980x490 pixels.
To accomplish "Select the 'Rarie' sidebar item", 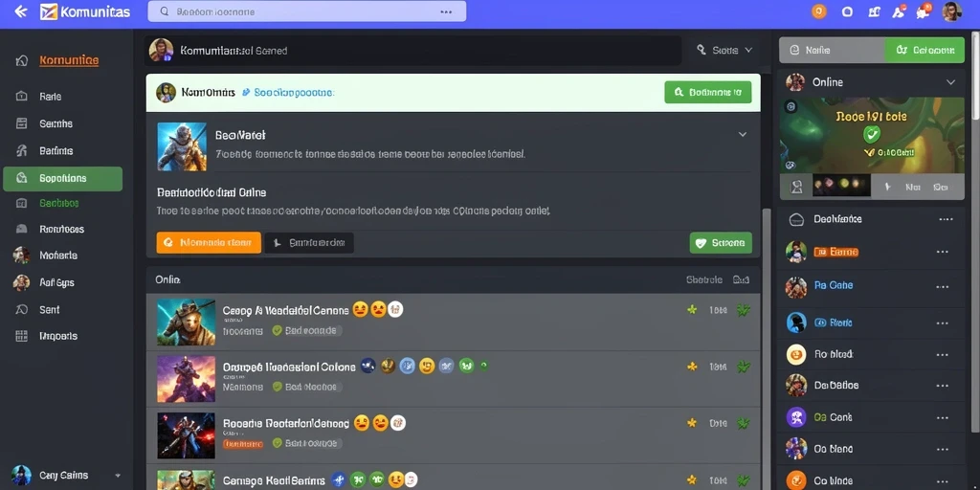I will [x=50, y=97].
